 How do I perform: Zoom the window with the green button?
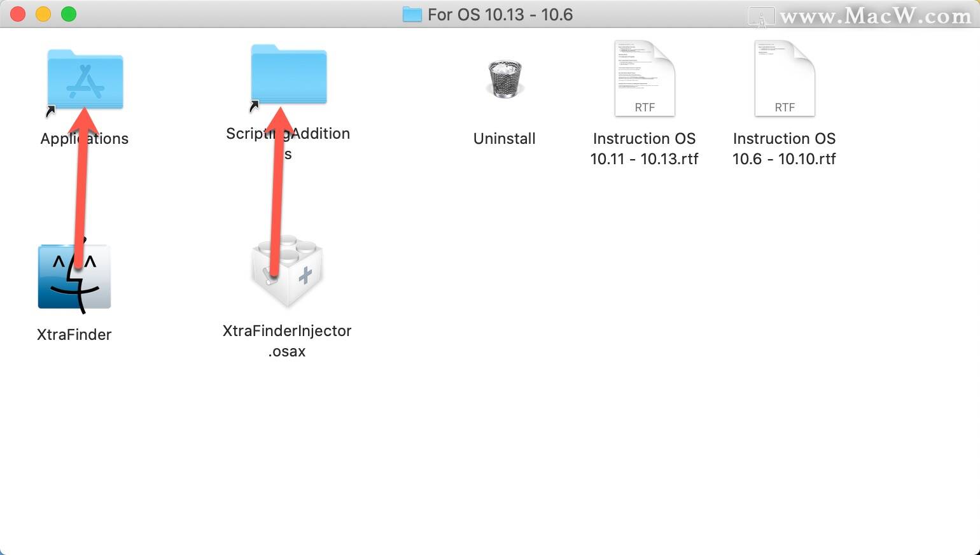69,14
